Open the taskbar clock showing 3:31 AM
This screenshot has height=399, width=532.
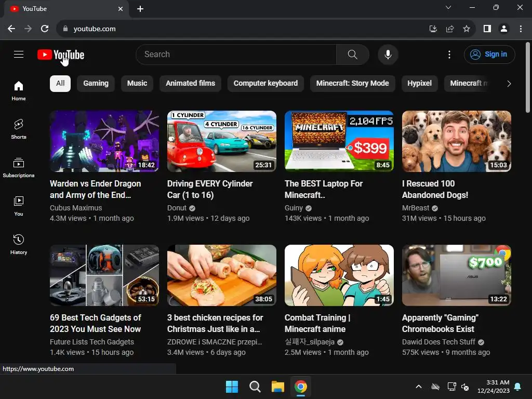(494, 387)
